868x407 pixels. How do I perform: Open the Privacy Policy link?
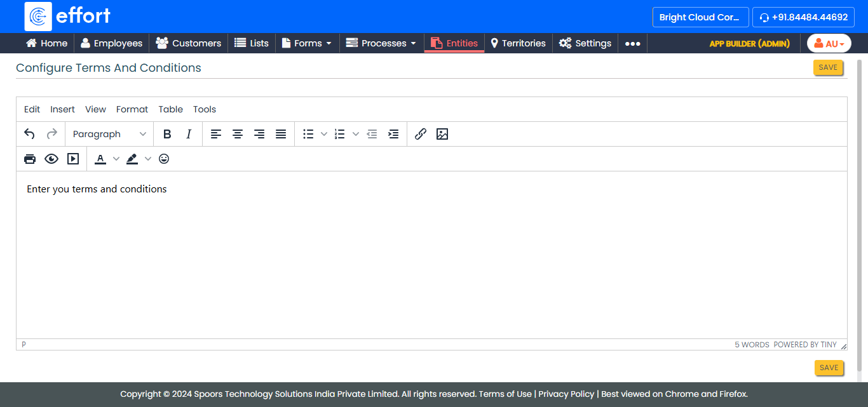[566, 394]
